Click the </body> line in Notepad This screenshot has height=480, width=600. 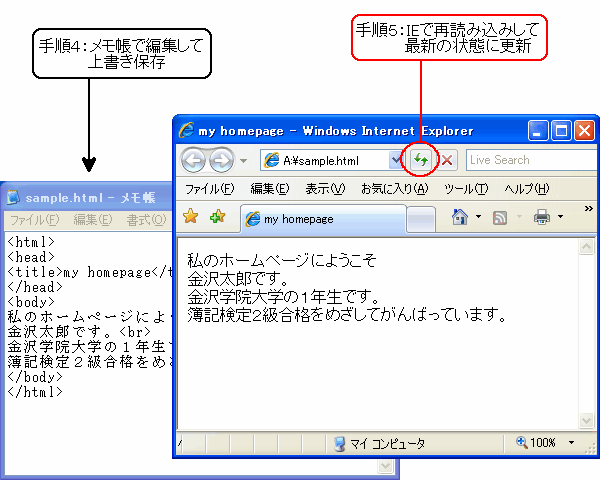35,377
